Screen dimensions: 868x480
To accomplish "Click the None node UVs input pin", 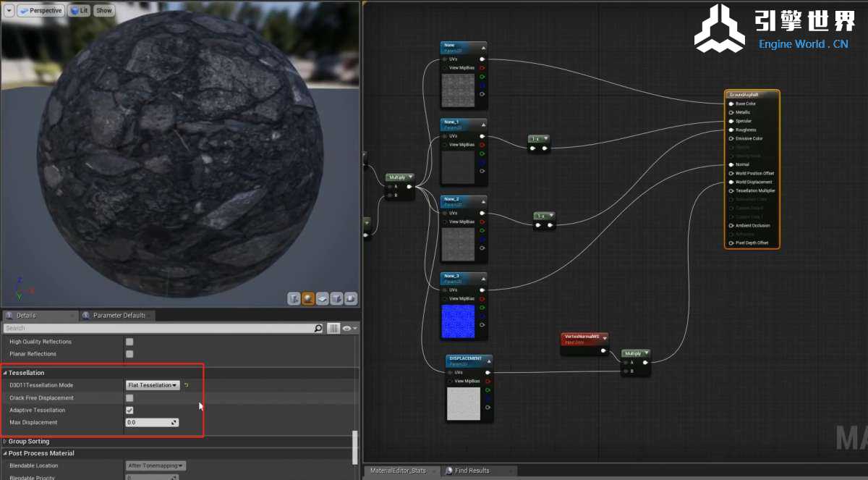I will point(445,59).
